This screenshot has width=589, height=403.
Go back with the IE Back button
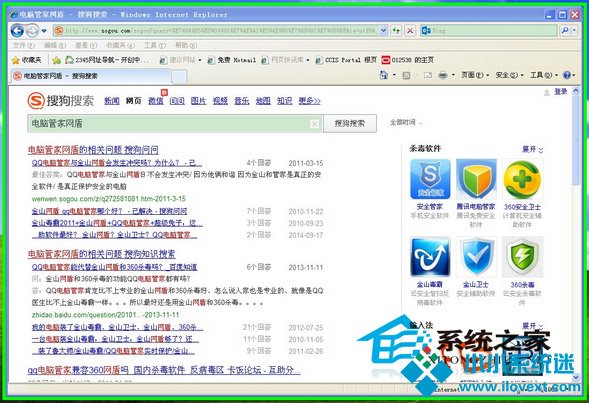17,30
